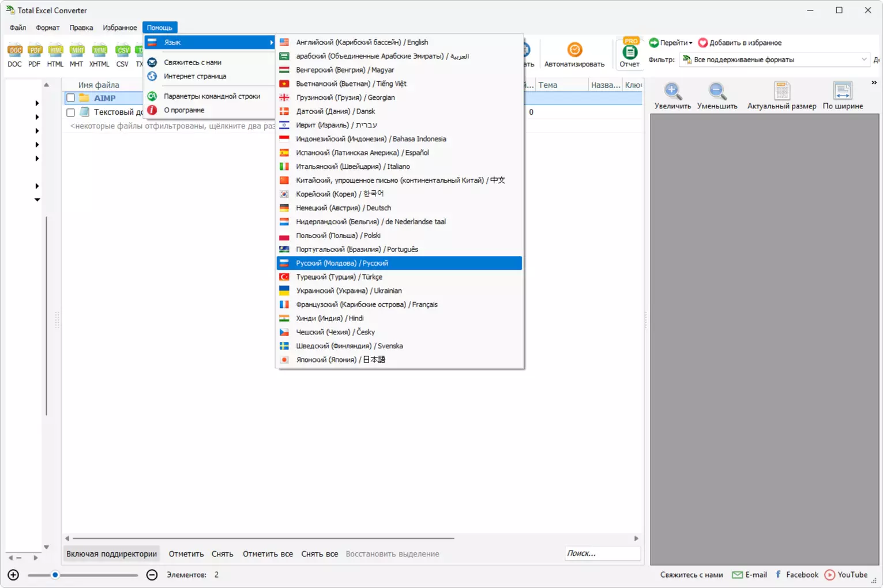Click the Автоматизировать toolbar icon
This screenshot has width=883, height=588.
tap(574, 50)
